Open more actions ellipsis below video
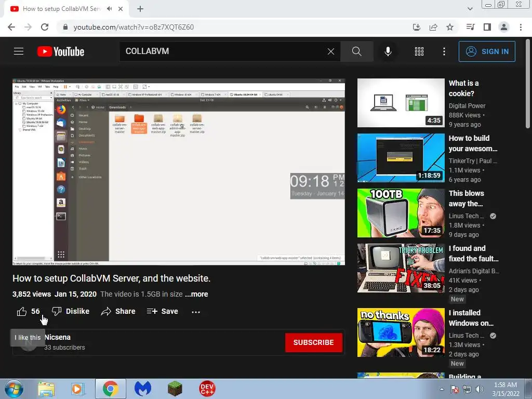This screenshot has width=532, height=399. pos(196,312)
